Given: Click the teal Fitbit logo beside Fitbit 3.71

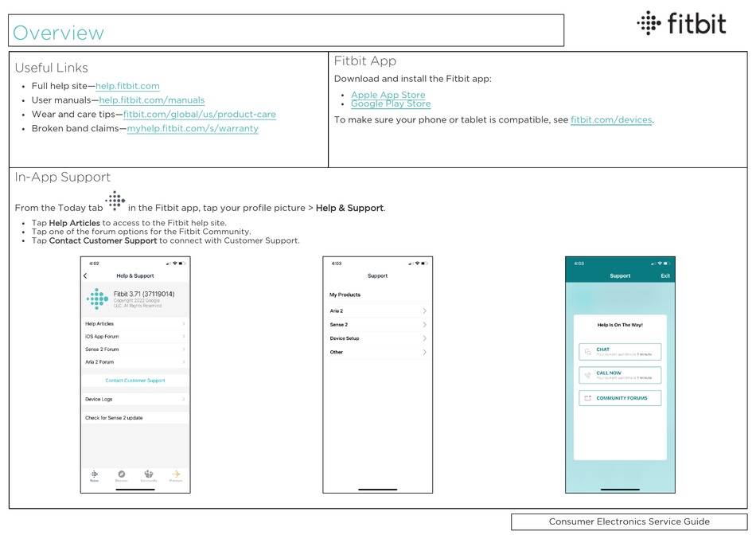Looking at the screenshot, I should tap(97, 299).
